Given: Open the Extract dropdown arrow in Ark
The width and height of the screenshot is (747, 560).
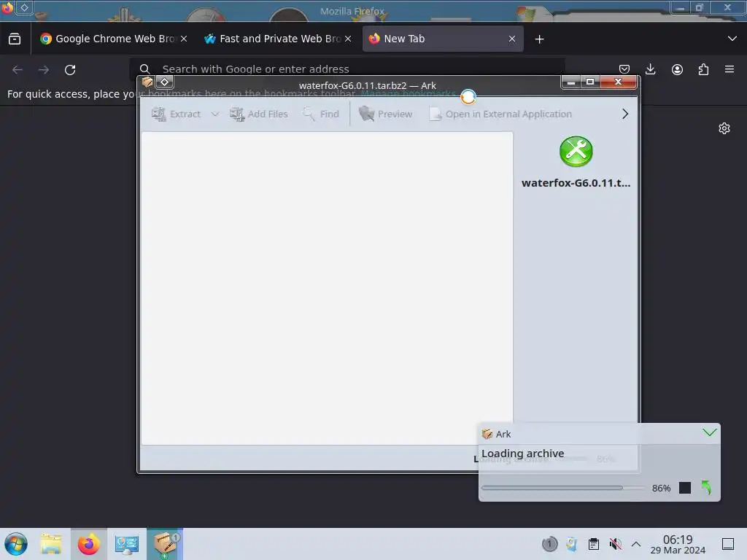Looking at the screenshot, I should click(x=215, y=114).
